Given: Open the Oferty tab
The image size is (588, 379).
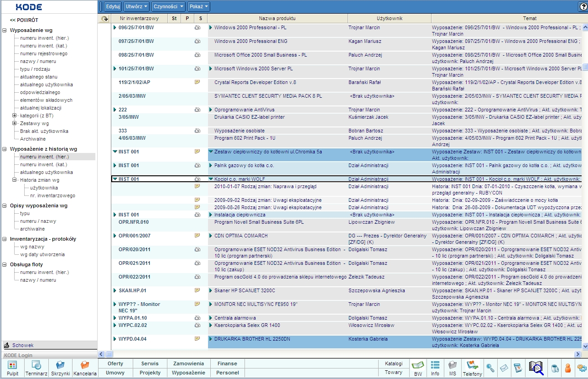Looking at the screenshot, I should (x=115, y=363).
